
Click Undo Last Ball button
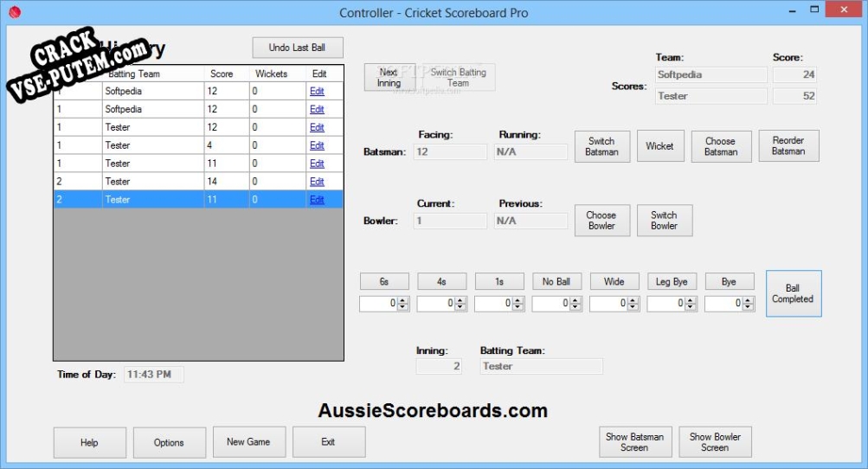298,48
